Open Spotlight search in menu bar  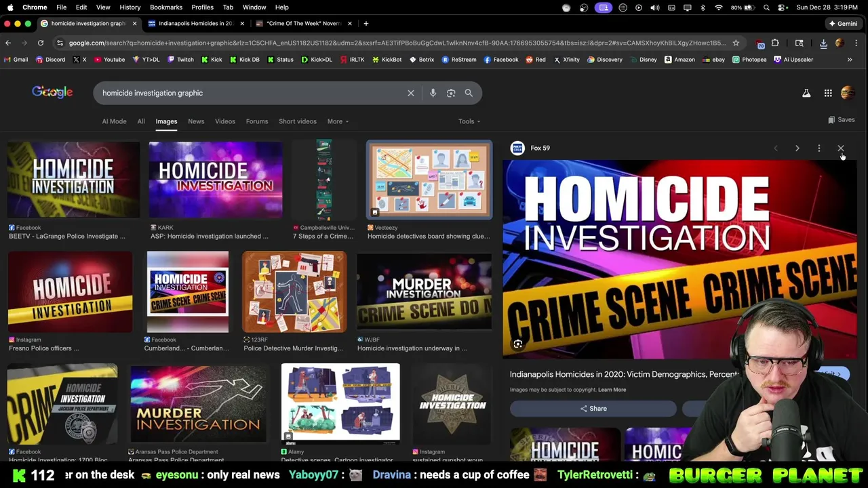point(766,7)
